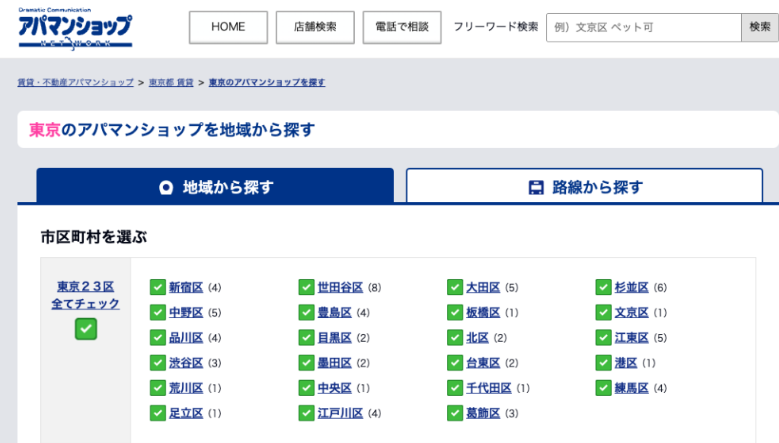Open the 杉並区 link
This screenshot has width=779, height=443.
pos(631,288)
